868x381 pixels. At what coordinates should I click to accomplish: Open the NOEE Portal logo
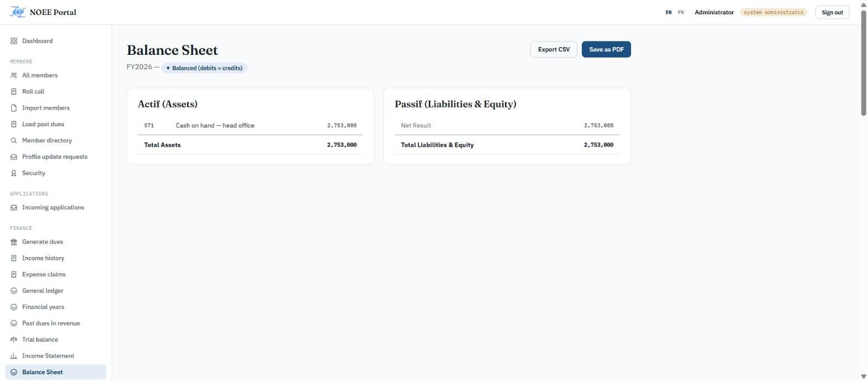click(x=18, y=12)
